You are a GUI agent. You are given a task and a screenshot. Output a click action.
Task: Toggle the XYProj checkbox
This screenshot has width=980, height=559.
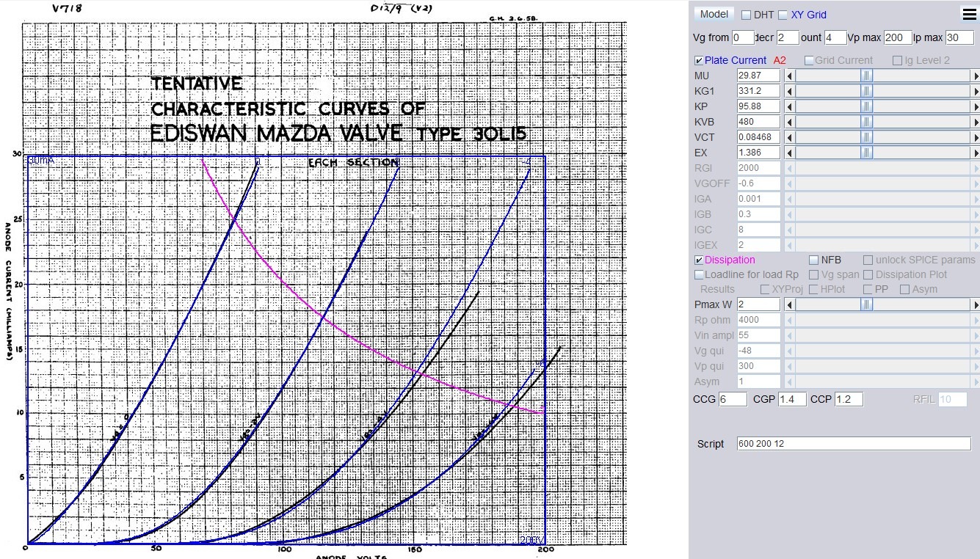[764, 289]
